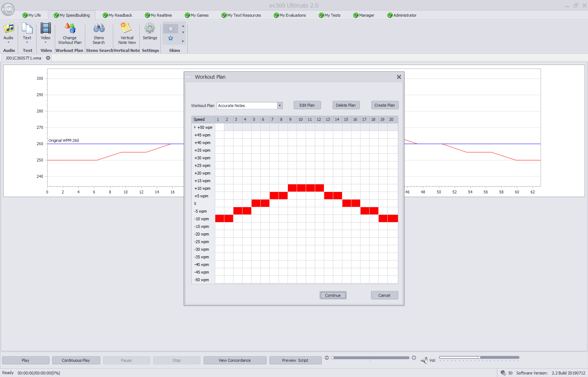The image size is (588, 377).
Task: Open the My Evaluations tab
Action: (x=290, y=15)
